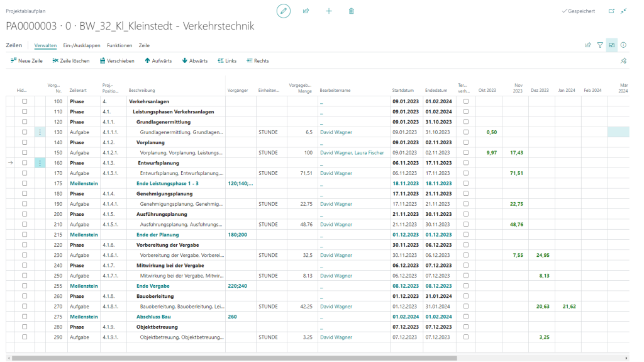Toggle Ter. verh. checkbox in row 150
Image resolution: width=644 pixels, height=362 pixels.
(466, 152)
